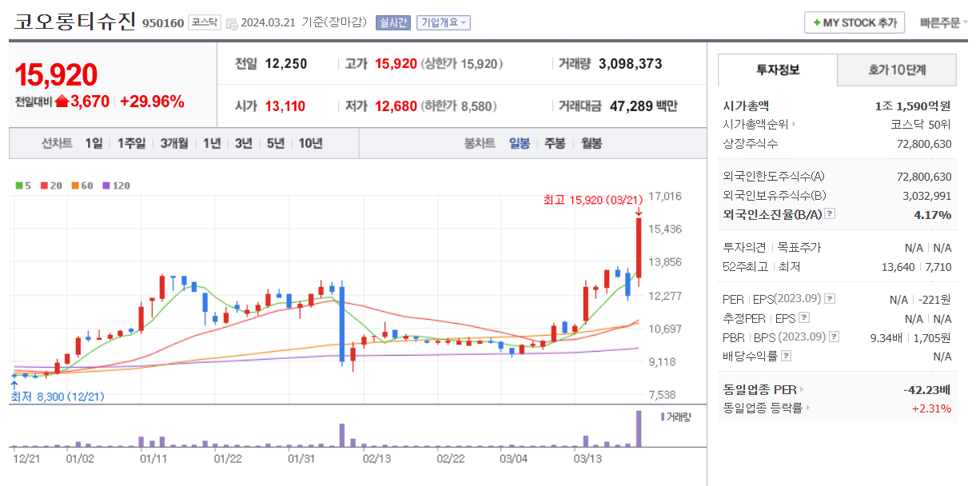Select the 10년 line chart period
Image resolution: width=980 pixels, height=486 pixels.
(x=310, y=143)
